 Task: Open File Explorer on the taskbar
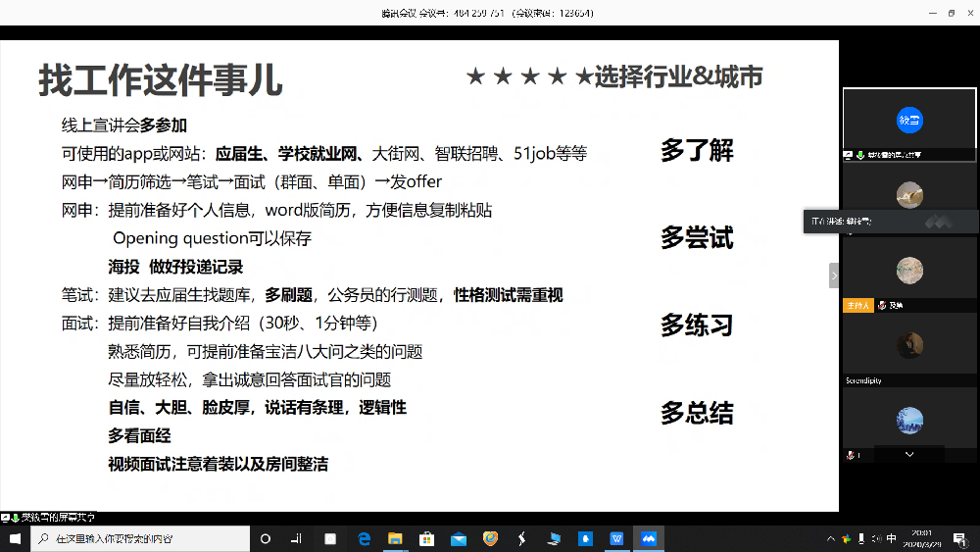point(395,538)
